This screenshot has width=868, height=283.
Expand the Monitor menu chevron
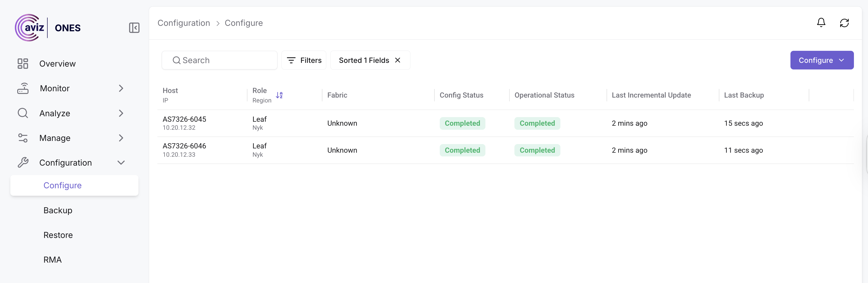tap(121, 88)
